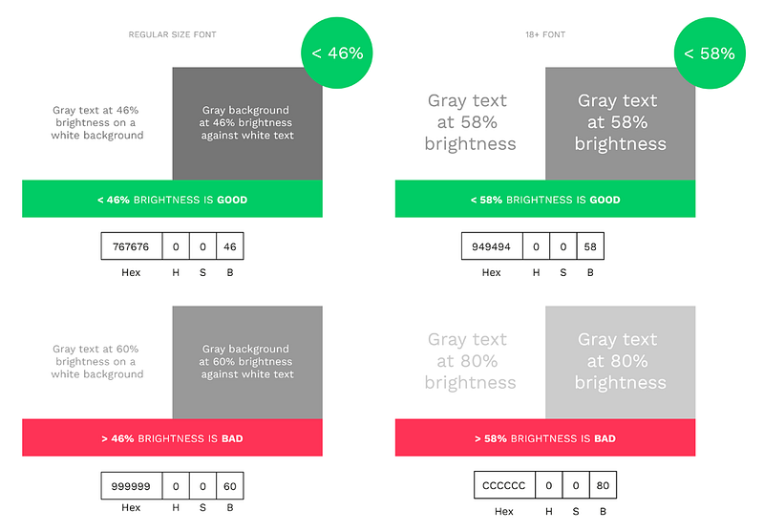Pick the 58% brightness gray swatch with large text
Screen dimensions: 764x532
pyautogui.click(x=620, y=124)
